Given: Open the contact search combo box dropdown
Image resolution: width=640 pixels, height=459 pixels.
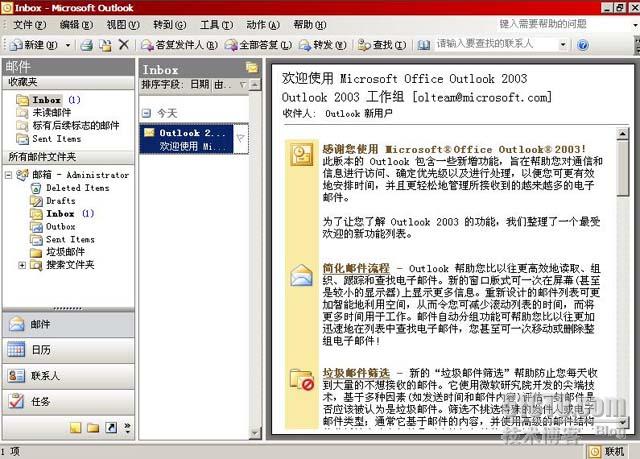Looking at the screenshot, I should [563, 45].
